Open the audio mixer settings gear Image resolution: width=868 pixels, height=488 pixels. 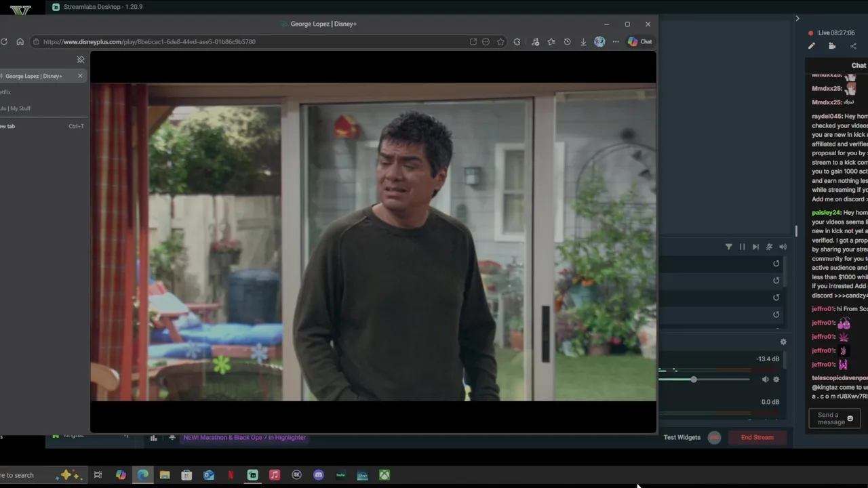pyautogui.click(x=783, y=342)
